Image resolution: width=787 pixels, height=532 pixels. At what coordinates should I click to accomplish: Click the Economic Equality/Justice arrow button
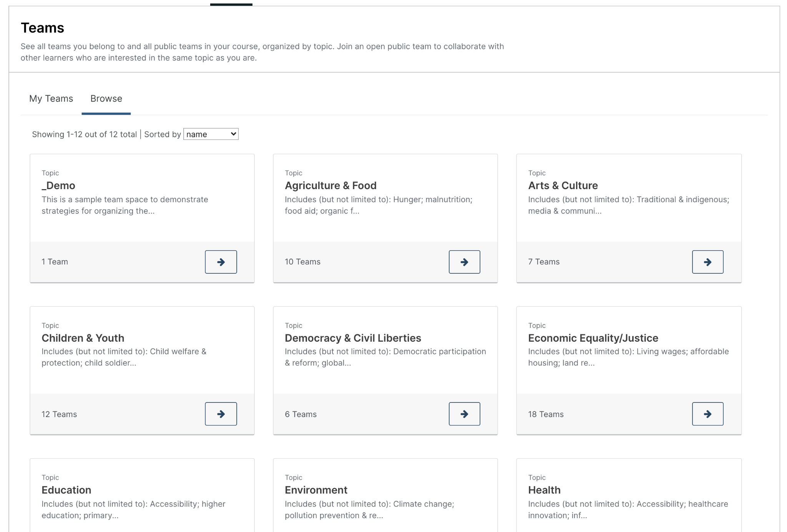707,414
